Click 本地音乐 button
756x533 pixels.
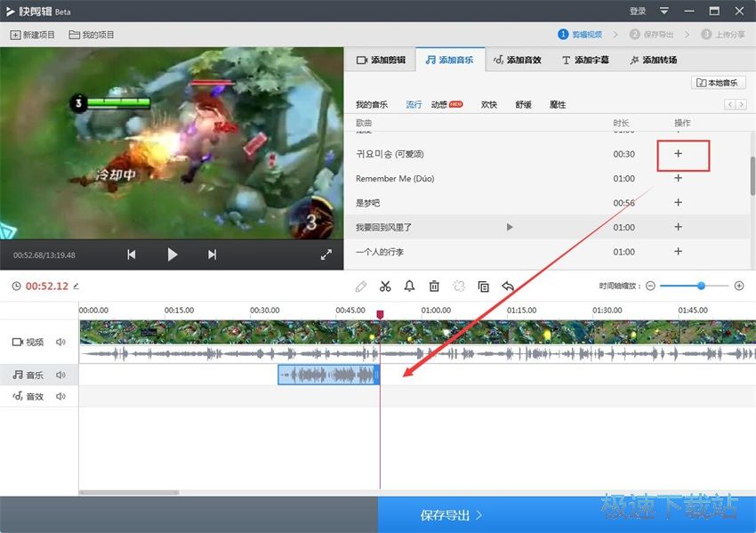[719, 83]
